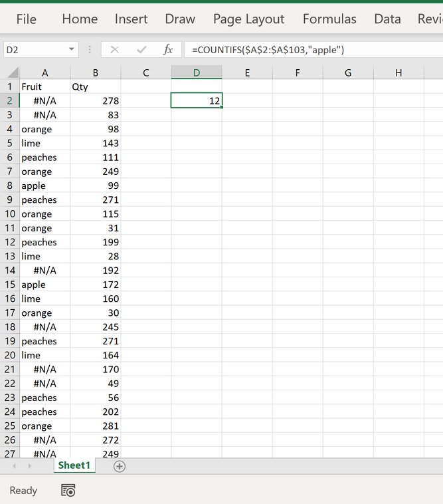
Task: Click the quantity 281 cell
Action: point(96,426)
